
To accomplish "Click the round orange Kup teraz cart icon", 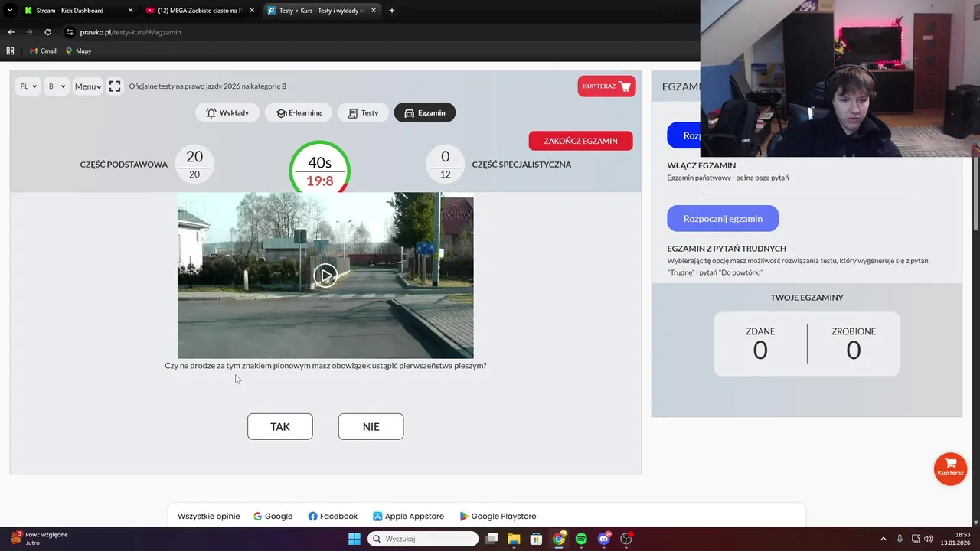I will 950,468.
